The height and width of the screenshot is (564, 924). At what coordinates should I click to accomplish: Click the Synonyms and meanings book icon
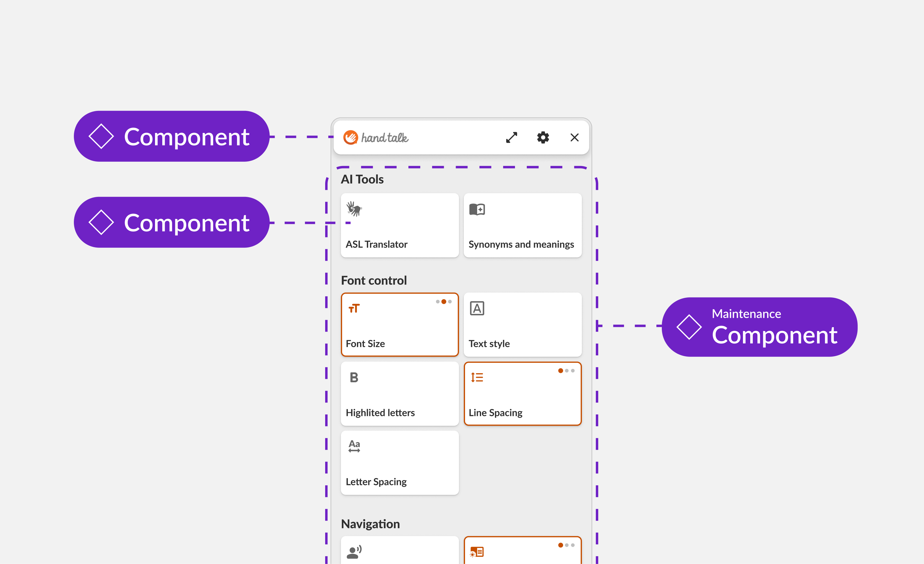click(x=477, y=209)
